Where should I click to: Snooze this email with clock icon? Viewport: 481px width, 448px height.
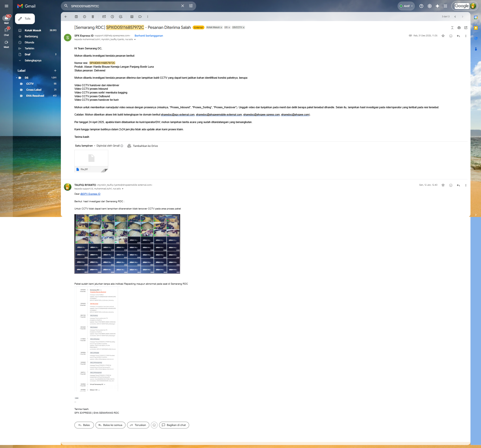112,17
